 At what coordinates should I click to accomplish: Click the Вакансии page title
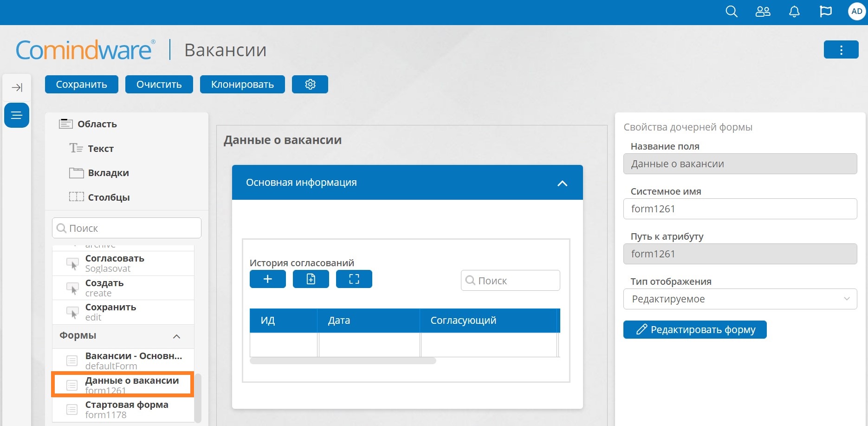226,50
